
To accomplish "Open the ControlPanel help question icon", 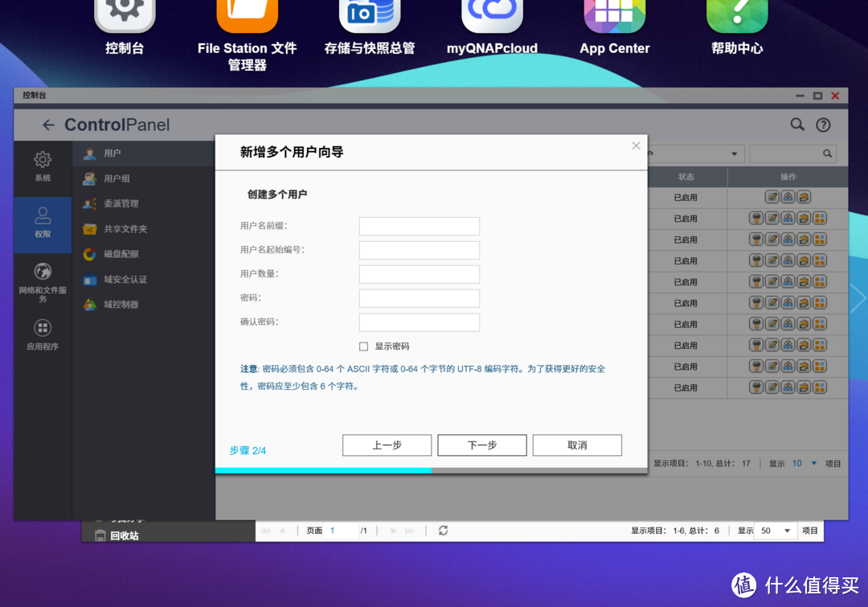I will pos(823,125).
